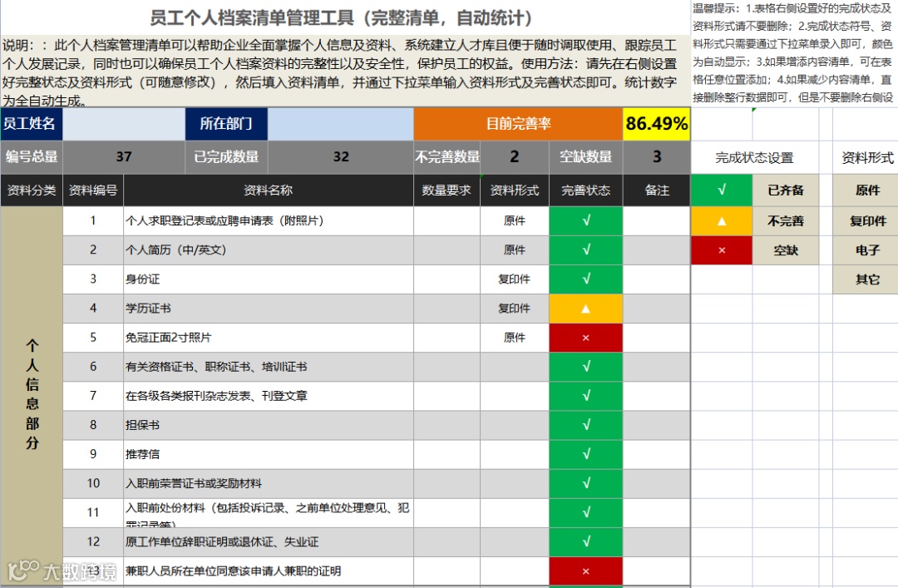Viewport: 898px width, 588px height.
Task: Click red cross status for 免冠正面2寸照片 row
Action: click(585, 338)
